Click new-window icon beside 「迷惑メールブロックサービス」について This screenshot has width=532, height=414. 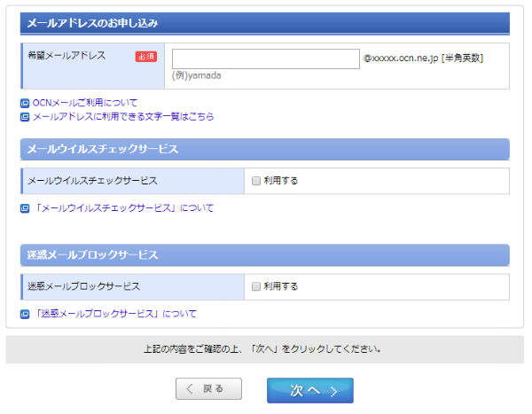point(25,314)
